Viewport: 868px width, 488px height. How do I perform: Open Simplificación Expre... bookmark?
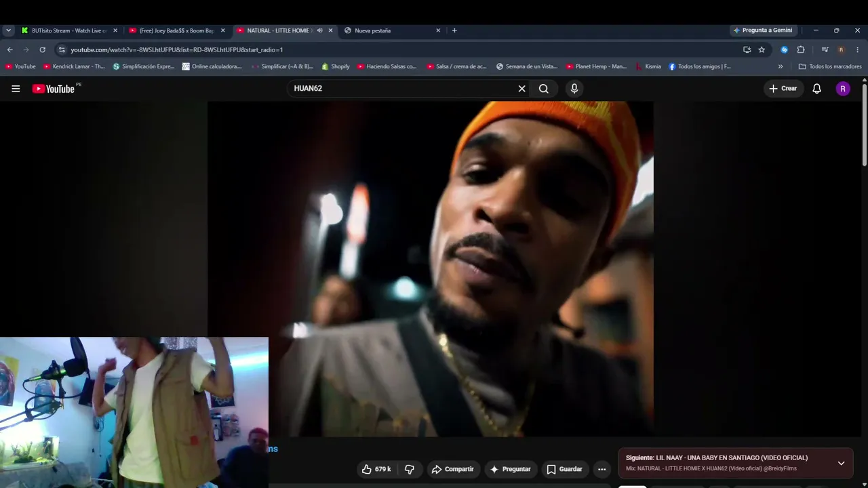[144, 66]
